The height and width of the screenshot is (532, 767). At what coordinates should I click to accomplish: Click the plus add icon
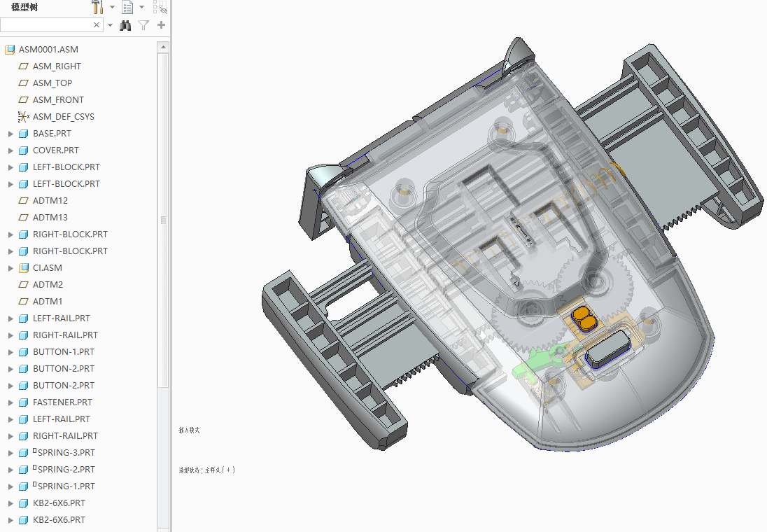pyautogui.click(x=161, y=25)
